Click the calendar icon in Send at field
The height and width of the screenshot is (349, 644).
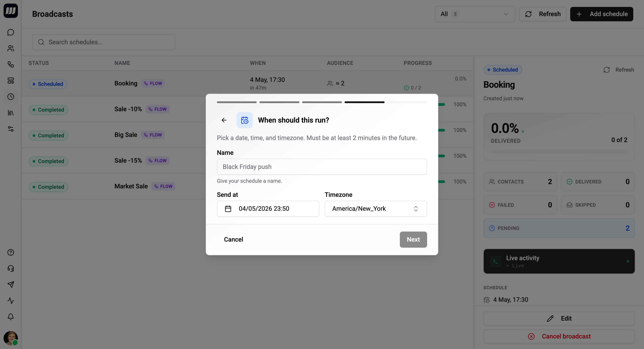tap(228, 209)
